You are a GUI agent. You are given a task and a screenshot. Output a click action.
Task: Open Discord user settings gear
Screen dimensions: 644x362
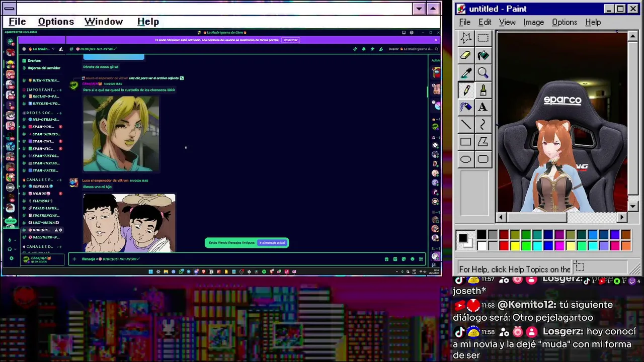click(x=12, y=258)
